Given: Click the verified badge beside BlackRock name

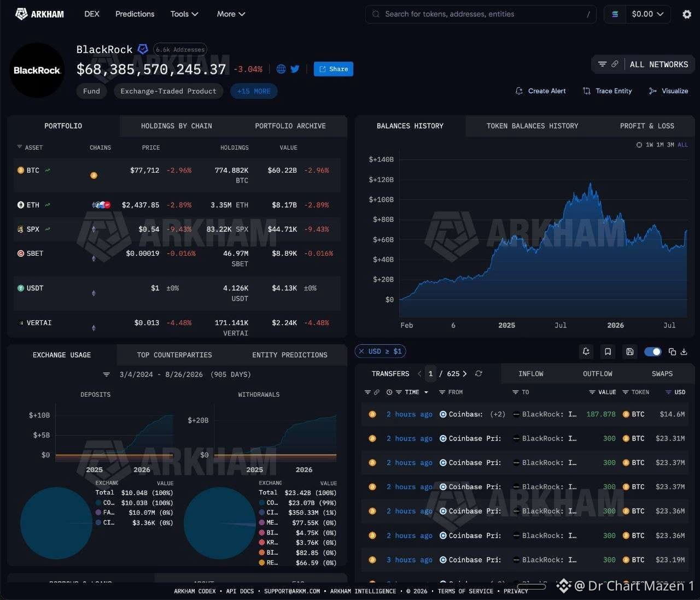Looking at the screenshot, I should coord(143,49).
